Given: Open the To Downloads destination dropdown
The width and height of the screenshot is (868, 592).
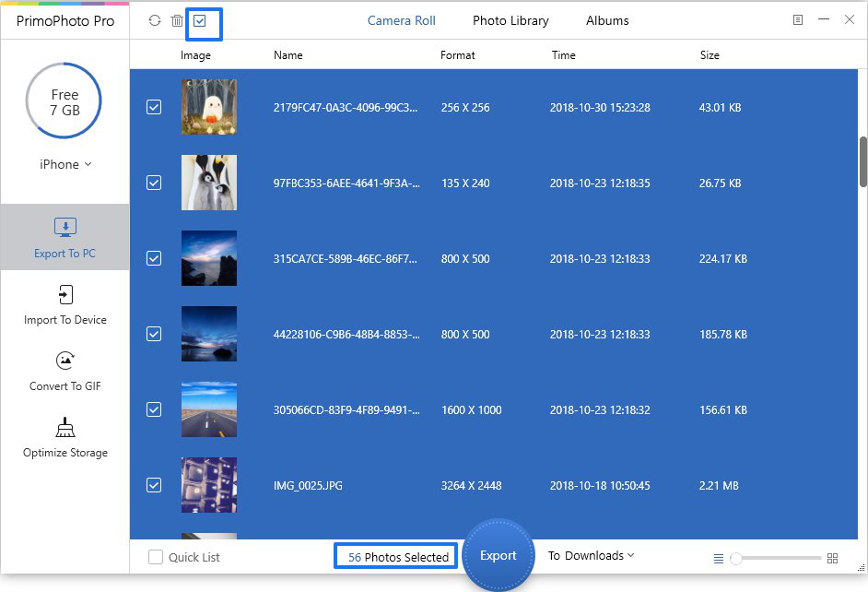Looking at the screenshot, I should [592, 555].
